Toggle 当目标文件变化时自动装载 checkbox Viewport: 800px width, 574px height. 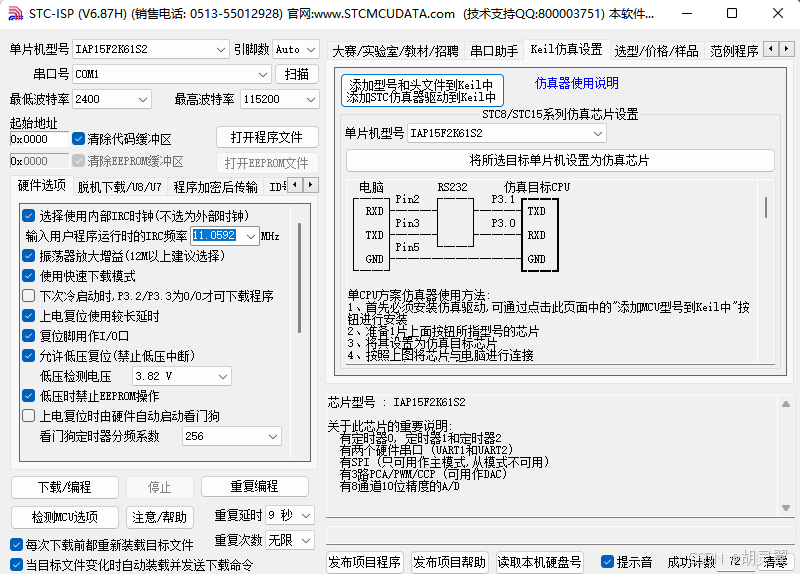(x=16, y=565)
